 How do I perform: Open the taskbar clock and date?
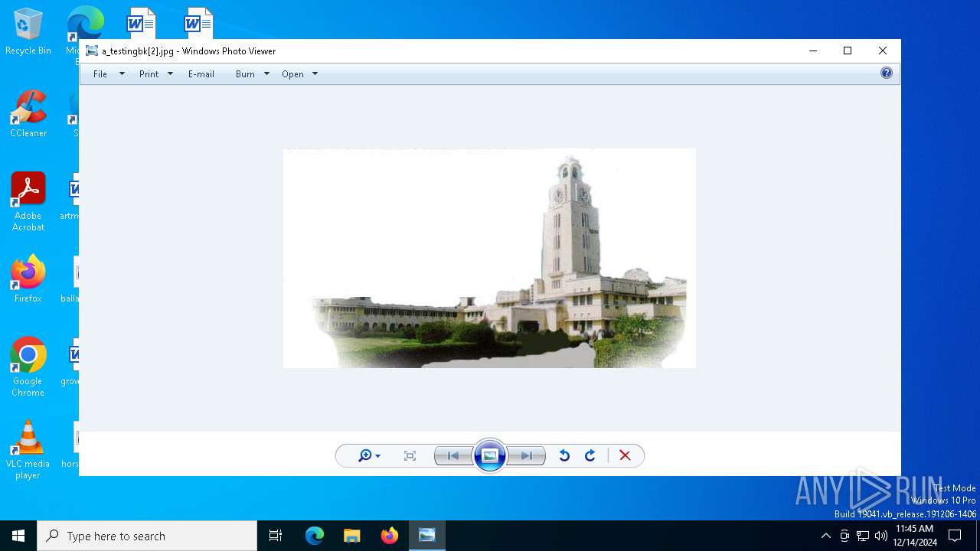tap(914, 536)
